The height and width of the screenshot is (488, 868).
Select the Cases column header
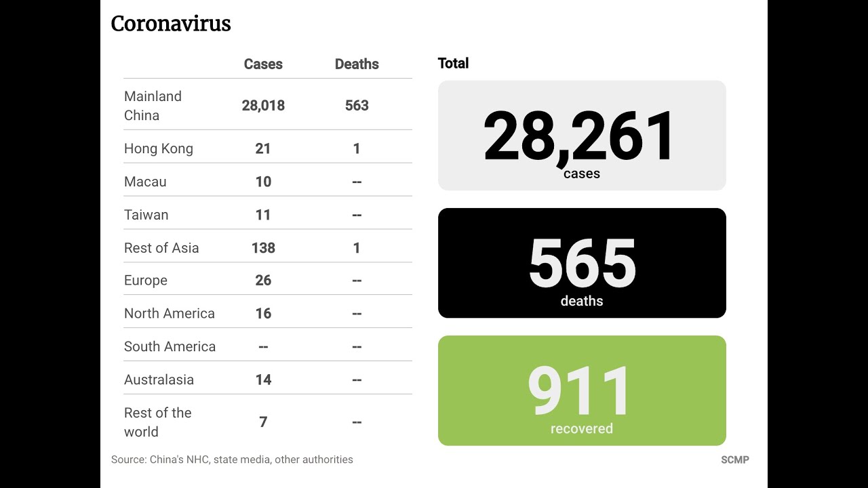pyautogui.click(x=263, y=64)
